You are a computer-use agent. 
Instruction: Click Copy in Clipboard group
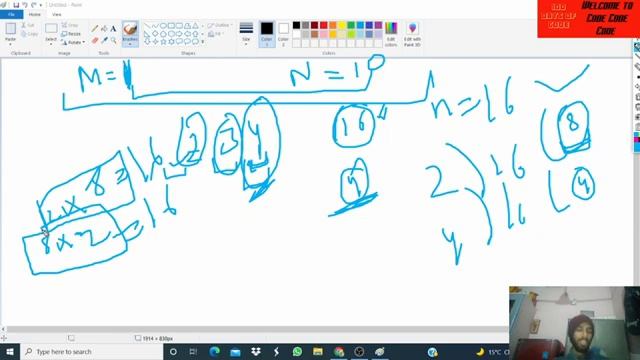29,34
